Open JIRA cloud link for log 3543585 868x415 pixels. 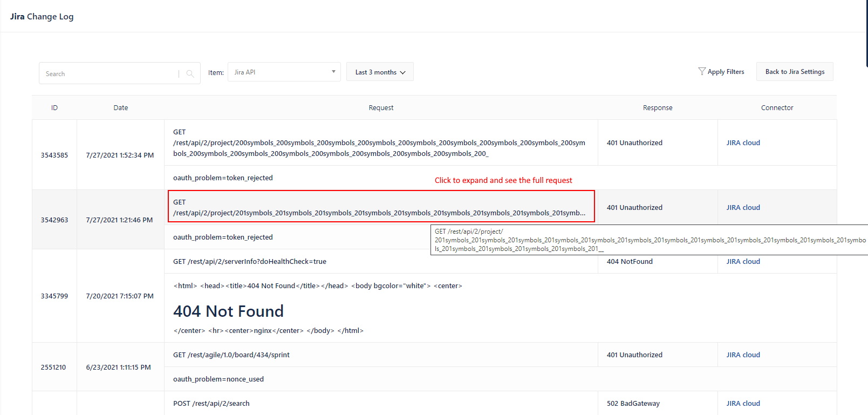pos(743,142)
